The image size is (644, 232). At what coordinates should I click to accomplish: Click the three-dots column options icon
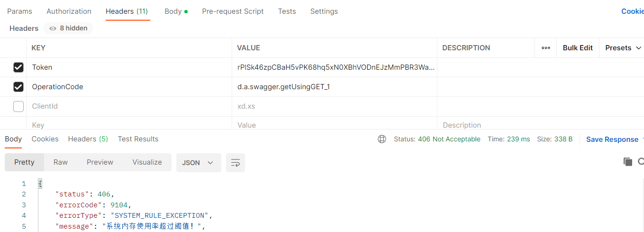(545, 48)
